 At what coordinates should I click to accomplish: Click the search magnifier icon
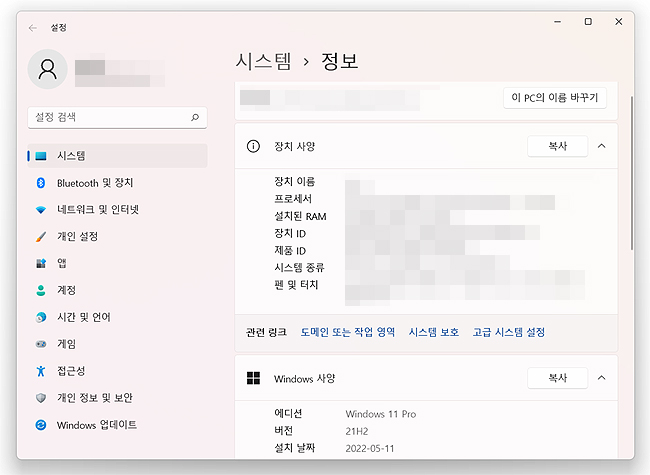pos(195,117)
